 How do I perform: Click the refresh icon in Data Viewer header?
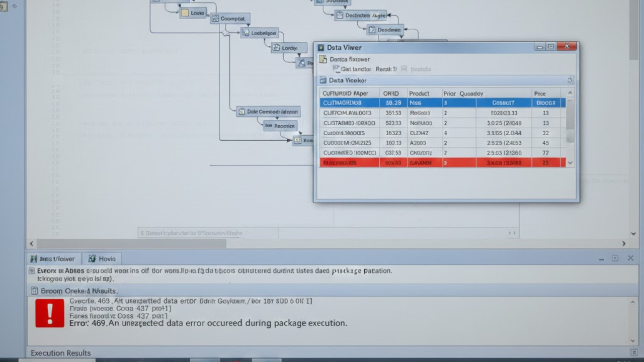(570, 79)
